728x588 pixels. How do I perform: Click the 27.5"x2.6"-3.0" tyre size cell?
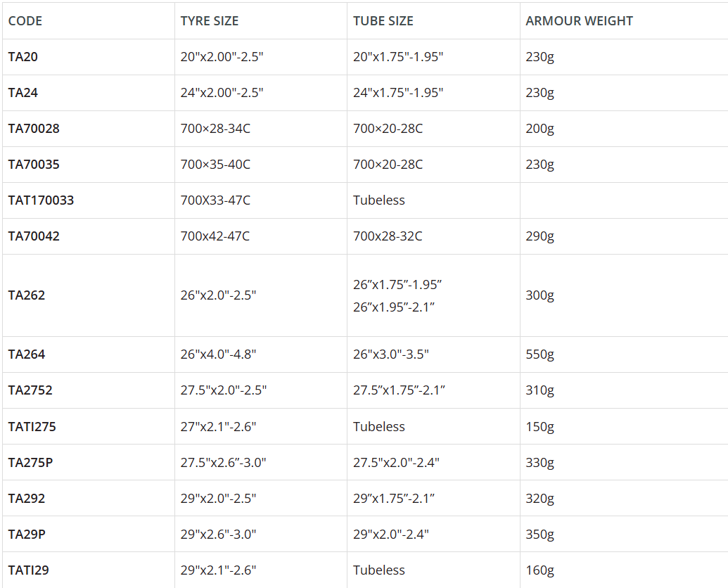[223, 463]
